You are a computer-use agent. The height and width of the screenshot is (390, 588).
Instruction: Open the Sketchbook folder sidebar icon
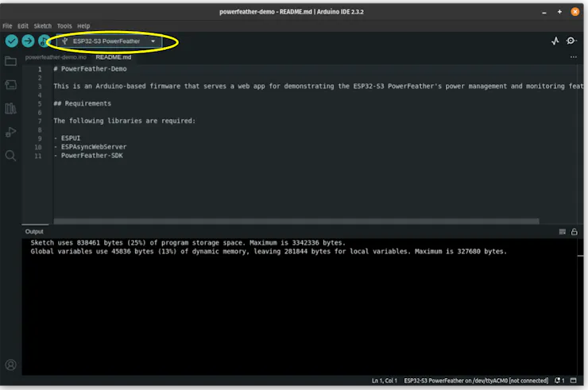tap(10, 60)
